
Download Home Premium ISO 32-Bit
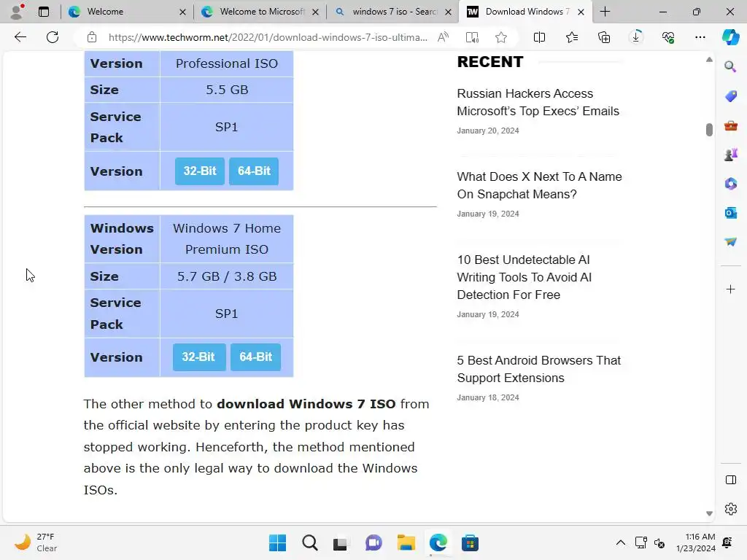198,357
